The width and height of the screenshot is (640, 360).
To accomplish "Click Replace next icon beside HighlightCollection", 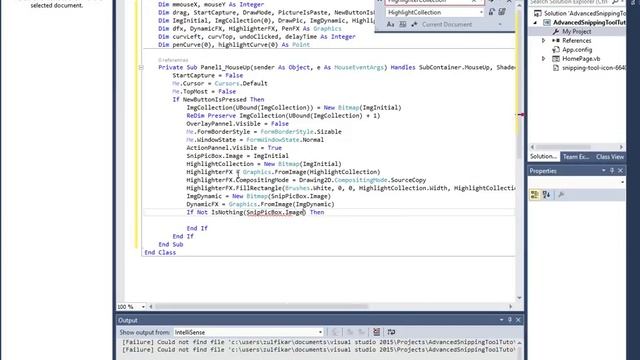I will point(491,12).
